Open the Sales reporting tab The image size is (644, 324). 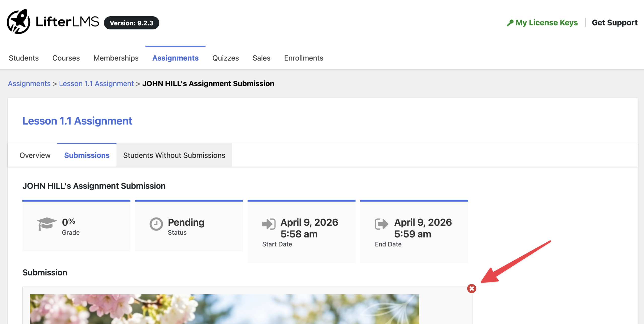[261, 58]
